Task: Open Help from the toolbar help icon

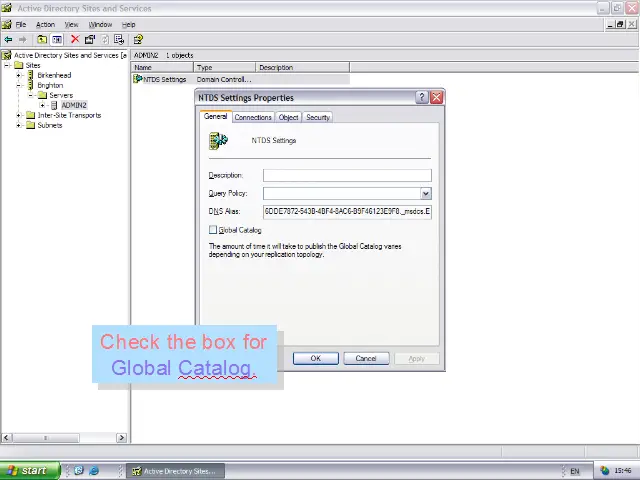Action: click(138, 40)
